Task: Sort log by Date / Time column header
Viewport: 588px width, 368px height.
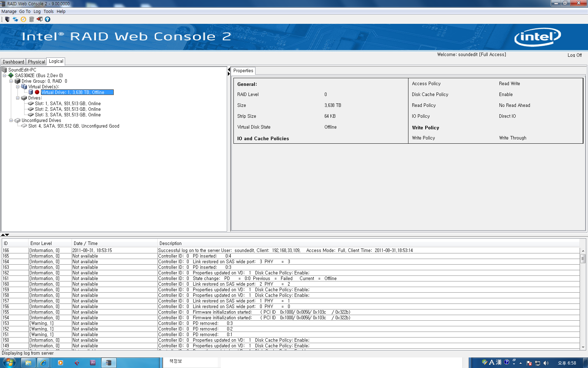Action: 114,243
